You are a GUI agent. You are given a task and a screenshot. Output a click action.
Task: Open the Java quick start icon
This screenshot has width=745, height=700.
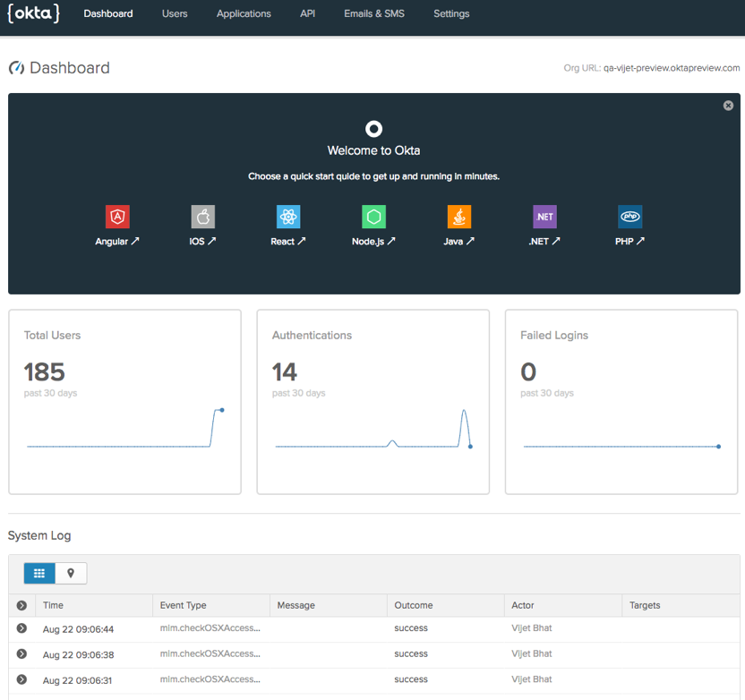tap(459, 217)
